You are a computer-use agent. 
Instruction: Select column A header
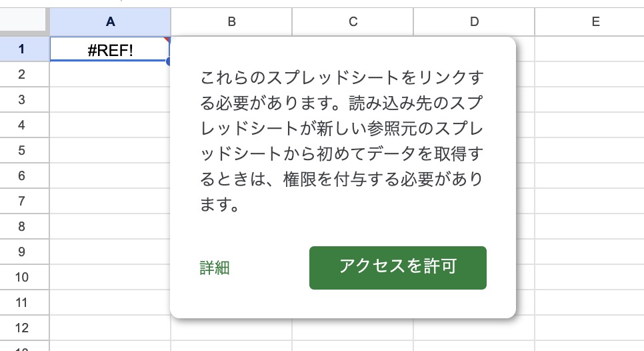(110, 21)
